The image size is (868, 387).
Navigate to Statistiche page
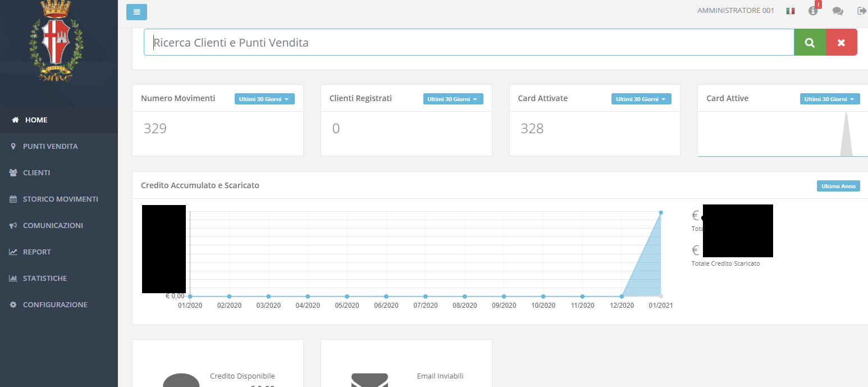(x=44, y=278)
